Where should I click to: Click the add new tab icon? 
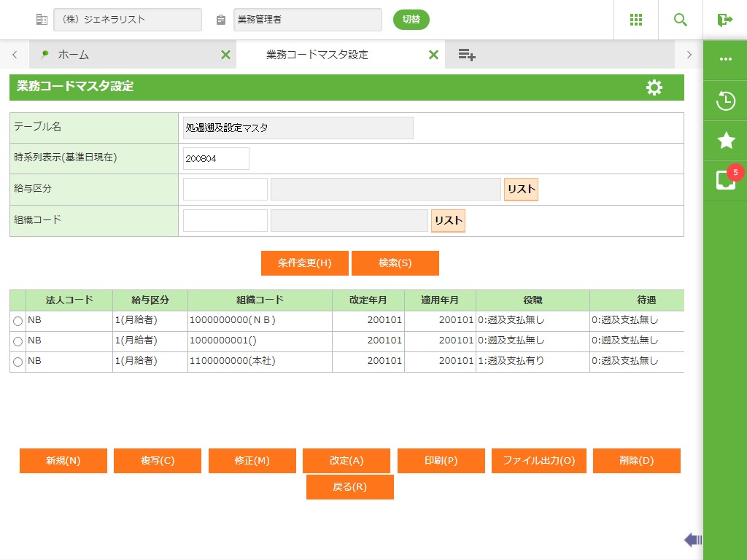click(467, 55)
